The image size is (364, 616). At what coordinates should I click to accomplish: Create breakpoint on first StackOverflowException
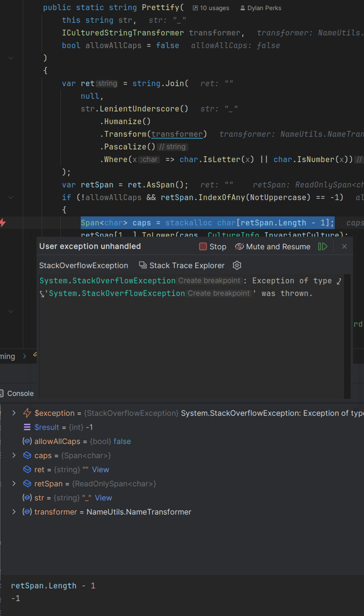209,280
